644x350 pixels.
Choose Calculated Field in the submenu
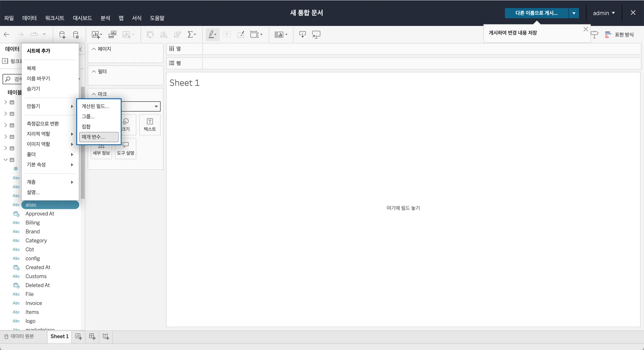pos(95,106)
